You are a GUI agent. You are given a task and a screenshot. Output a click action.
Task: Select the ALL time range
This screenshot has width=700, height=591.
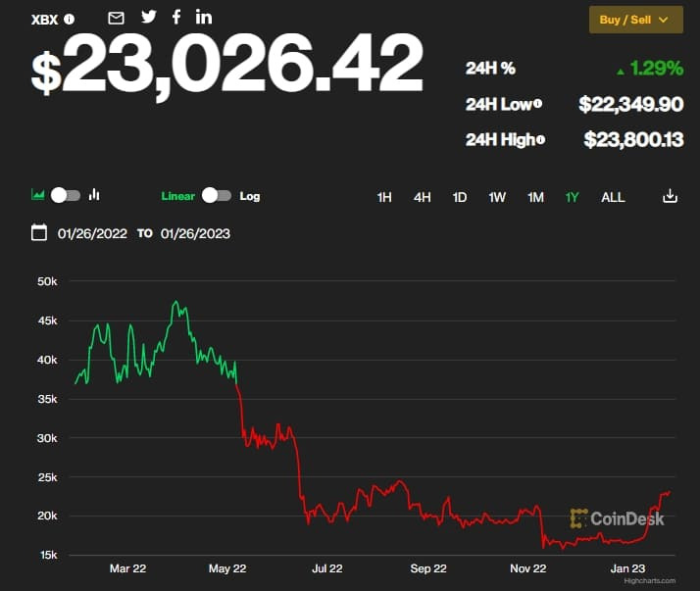point(613,197)
